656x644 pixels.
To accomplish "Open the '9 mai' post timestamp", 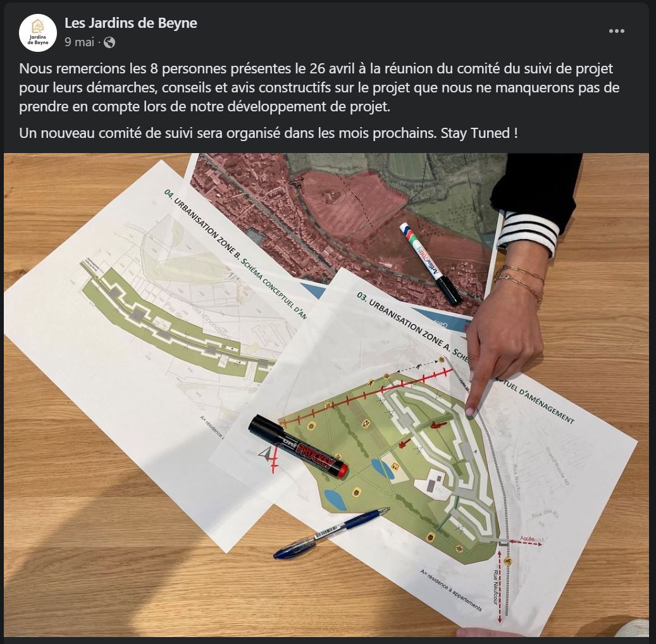I will click(79, 42).
